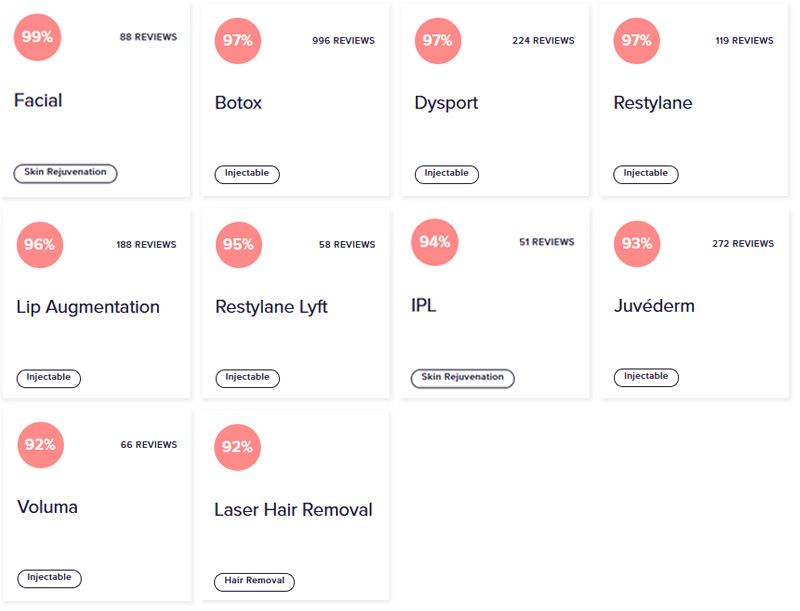Select the Injectable tag on the Juvéderm card
Image resolution: width=800 pixels, height=611 pixels.
(x=646, y=377)
